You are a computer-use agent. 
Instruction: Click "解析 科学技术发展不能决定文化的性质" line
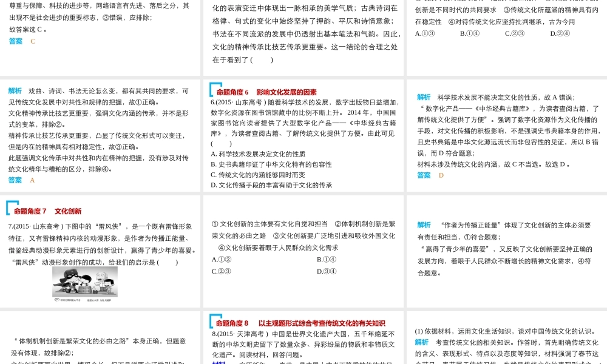tap(496, 97)
